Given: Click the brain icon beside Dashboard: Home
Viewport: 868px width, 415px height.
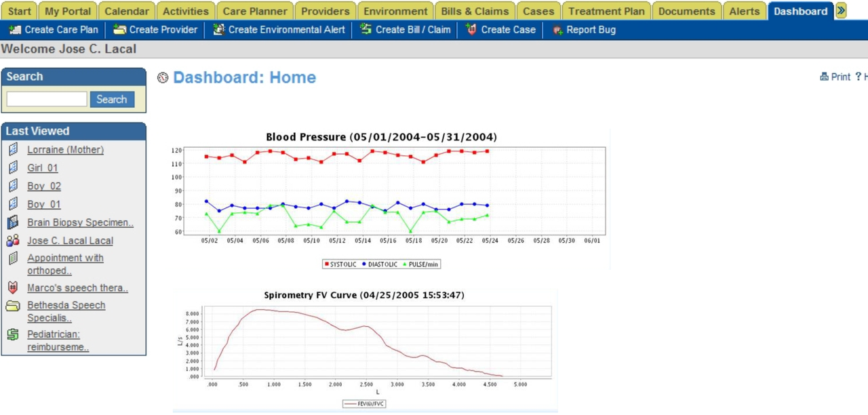Looking at the screenshot, I should [x=162, y=78].
